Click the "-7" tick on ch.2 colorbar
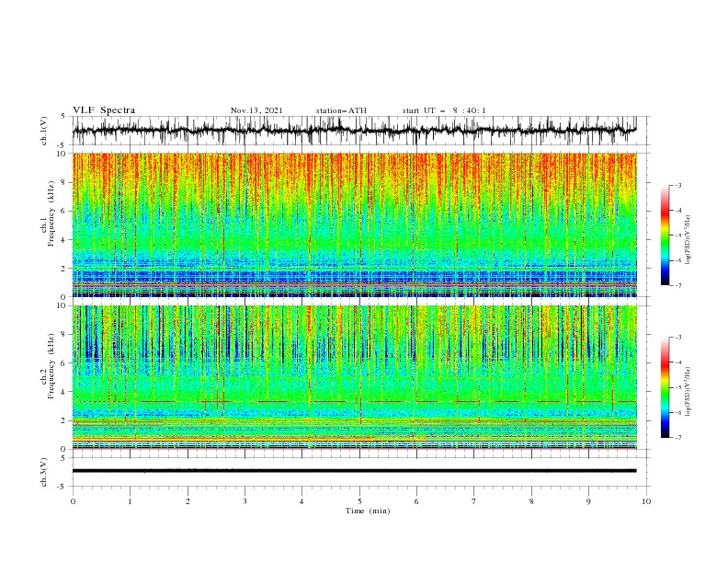The width and height of the screenshot is (728, 563). tap(677, 438)
